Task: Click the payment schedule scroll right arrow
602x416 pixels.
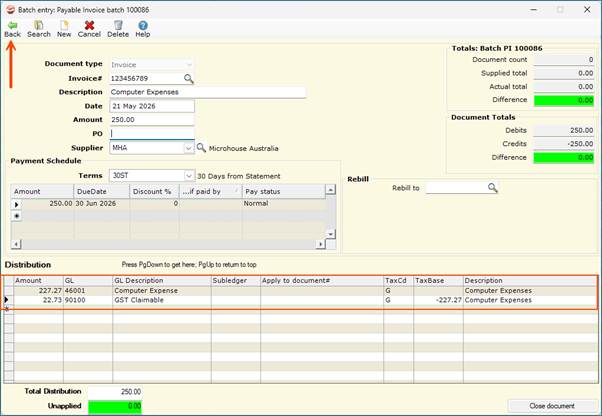Action: [321, 244]
